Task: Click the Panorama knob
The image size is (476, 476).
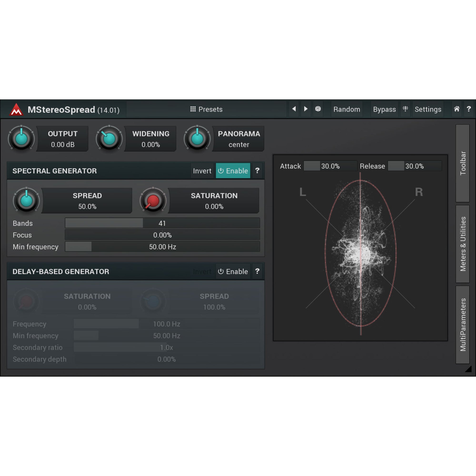Action: click(x=197, y=139)
